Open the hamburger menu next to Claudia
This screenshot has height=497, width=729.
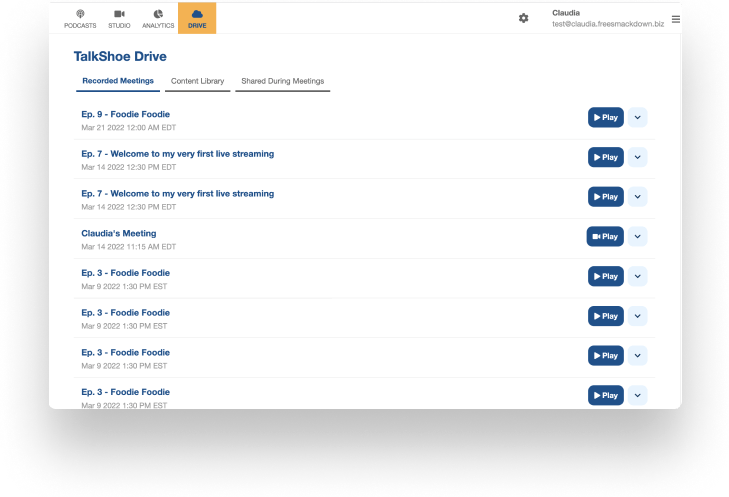click(x=676, y=19)
